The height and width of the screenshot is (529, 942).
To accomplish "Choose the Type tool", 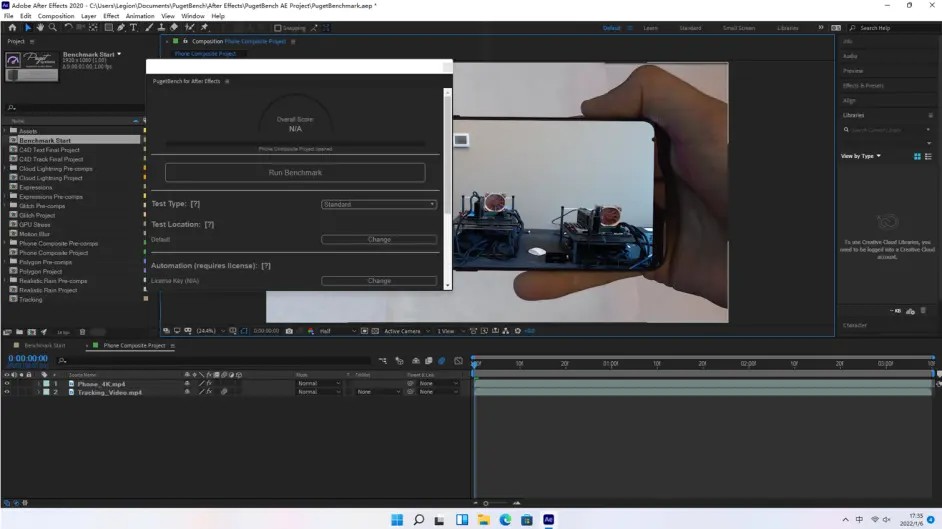I will (133, 28).
